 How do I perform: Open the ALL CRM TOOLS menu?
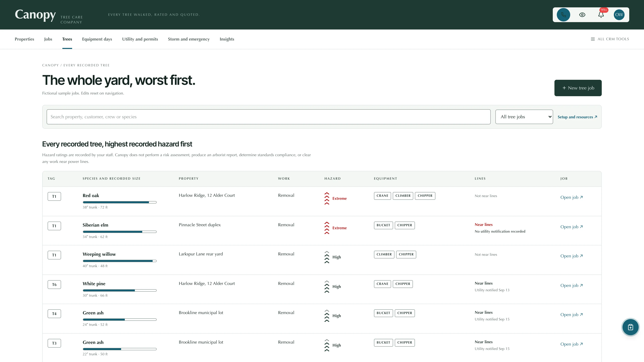point(610,39)
